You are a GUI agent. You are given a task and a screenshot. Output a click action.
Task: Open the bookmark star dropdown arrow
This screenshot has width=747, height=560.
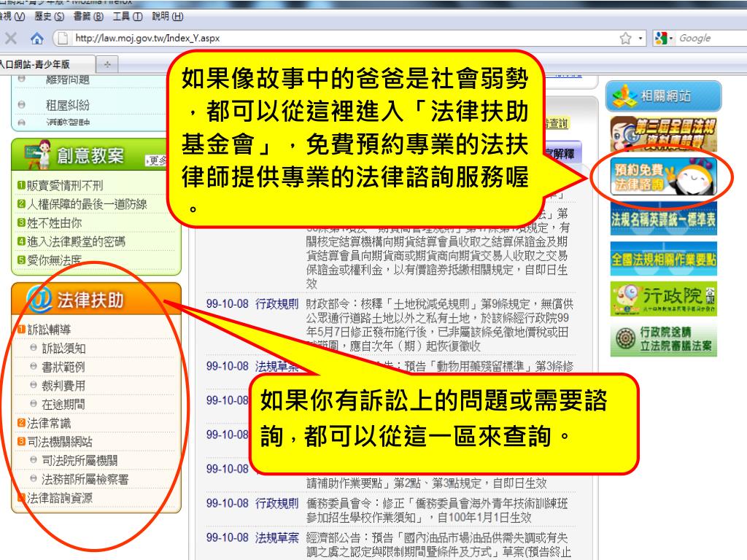(640, 38)
